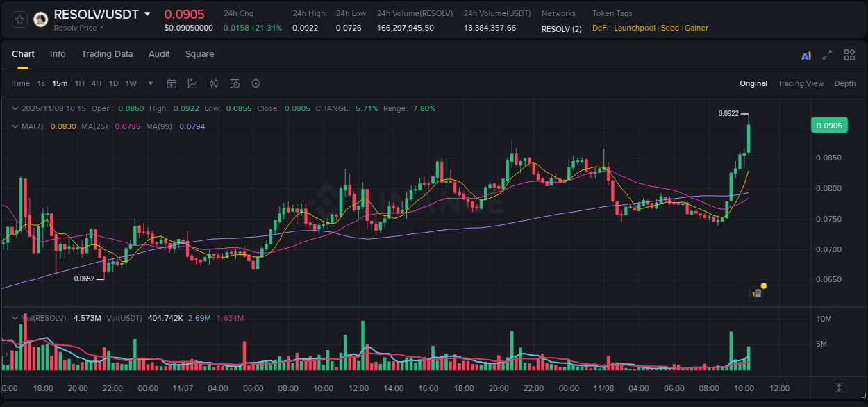868x407 pixels.
Task: Open the RESOLV/USDT pair selector dropdown
Action: [x=146, y=13]
